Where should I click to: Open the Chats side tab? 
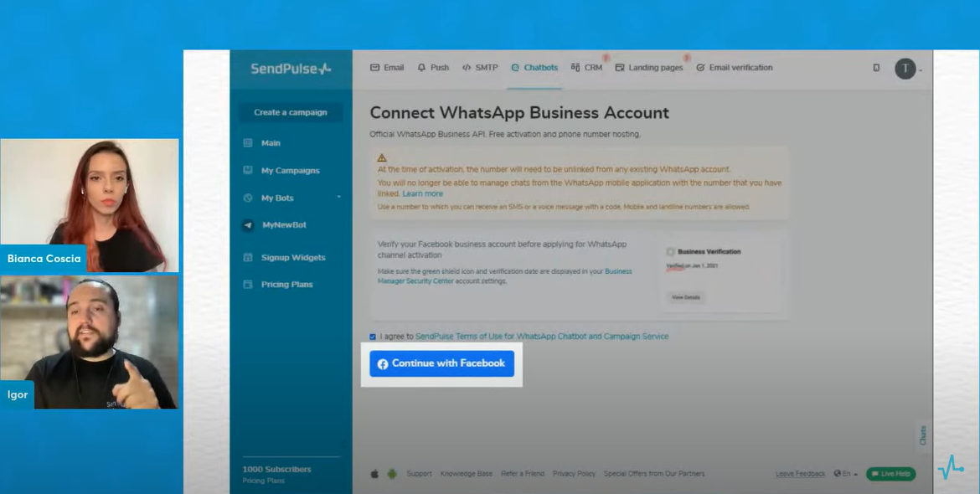coord(923,435)
